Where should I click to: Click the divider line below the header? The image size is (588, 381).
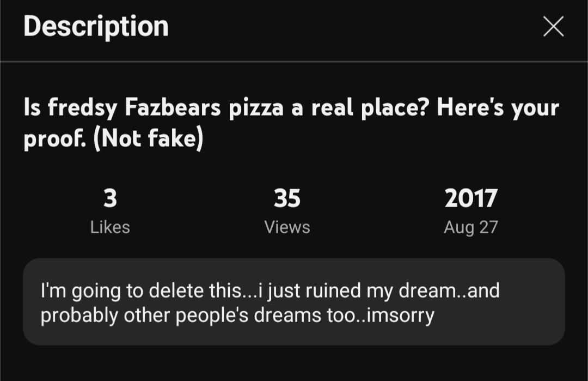[294, 62]
